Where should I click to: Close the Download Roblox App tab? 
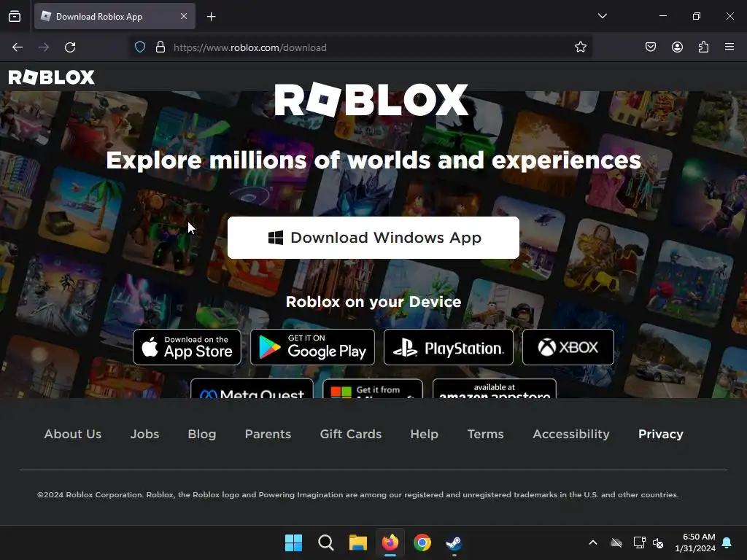[x=184, y=16]
